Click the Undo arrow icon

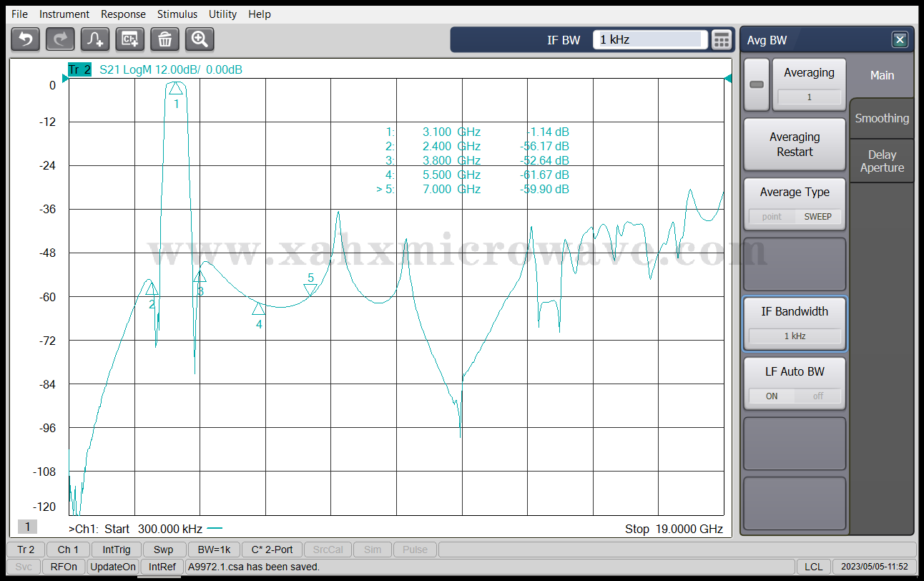pos(26,39)
